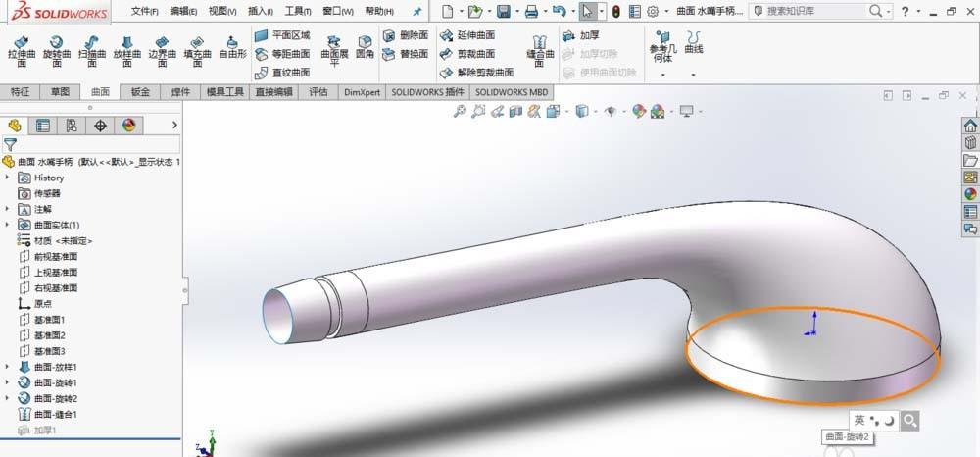Click the Undo arrow icon
980x457 pixels.
click(560, 11)
